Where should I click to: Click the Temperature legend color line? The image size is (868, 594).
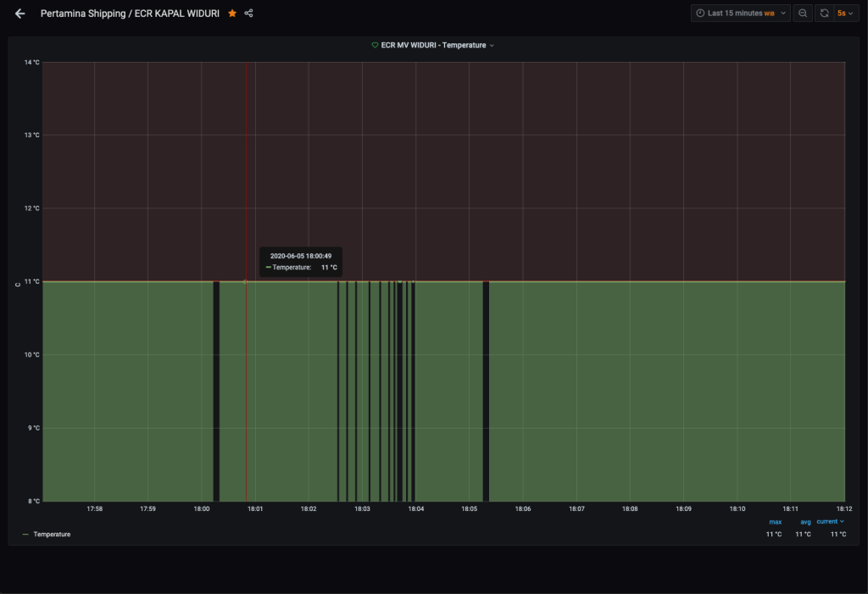tap(25, 534)
